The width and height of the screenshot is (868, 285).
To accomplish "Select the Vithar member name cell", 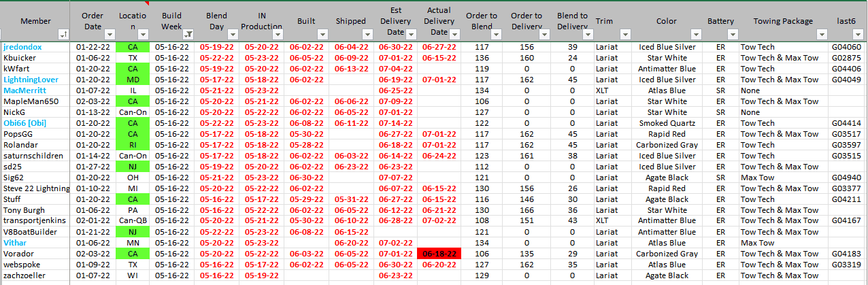I will (x=15, y=243).
